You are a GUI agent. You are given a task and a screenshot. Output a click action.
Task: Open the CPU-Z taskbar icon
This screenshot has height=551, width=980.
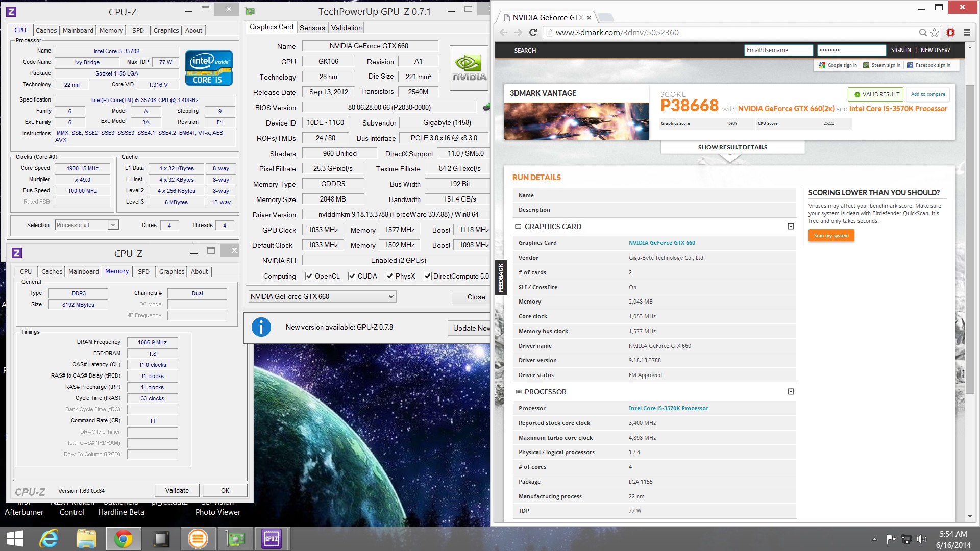pos(272,539)
